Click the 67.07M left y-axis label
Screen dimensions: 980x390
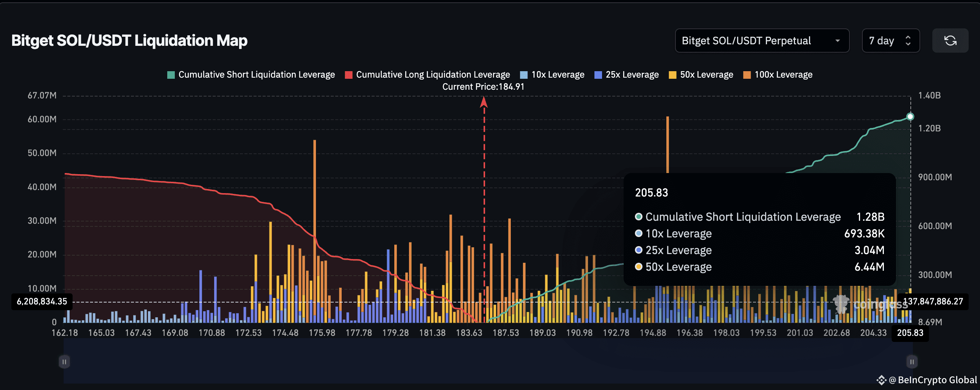pyautogui.click(x=42, y=95)
